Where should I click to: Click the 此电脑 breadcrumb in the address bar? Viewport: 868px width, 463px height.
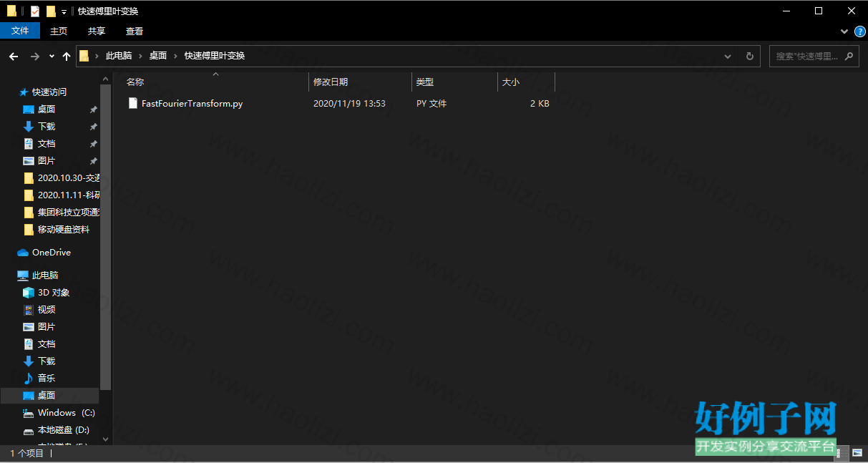[x=118, y=56]
